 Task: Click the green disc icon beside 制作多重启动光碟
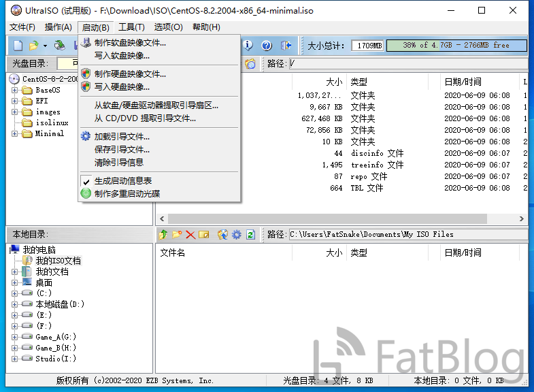coord(86,193)
